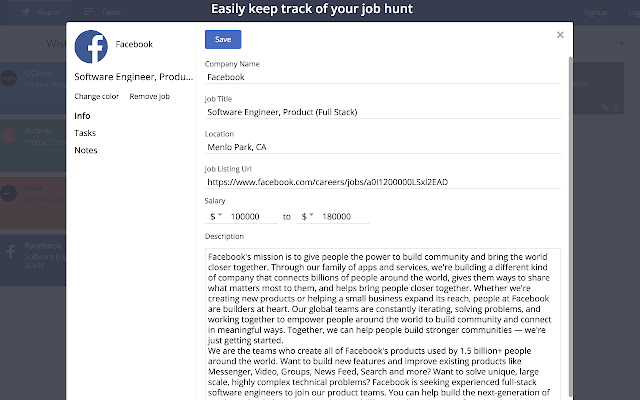Click the Change color link
This screenshot has height=400, width=640.
[96, 97]
